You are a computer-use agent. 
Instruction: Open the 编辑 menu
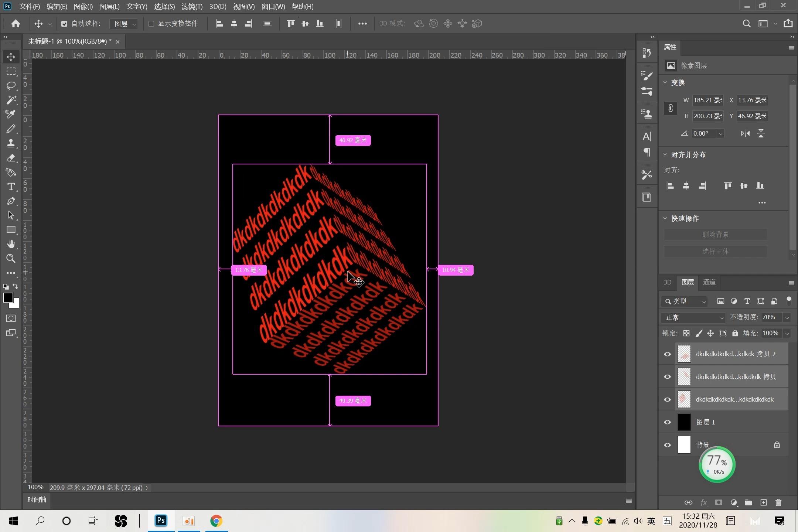click(x=57, y=7)
